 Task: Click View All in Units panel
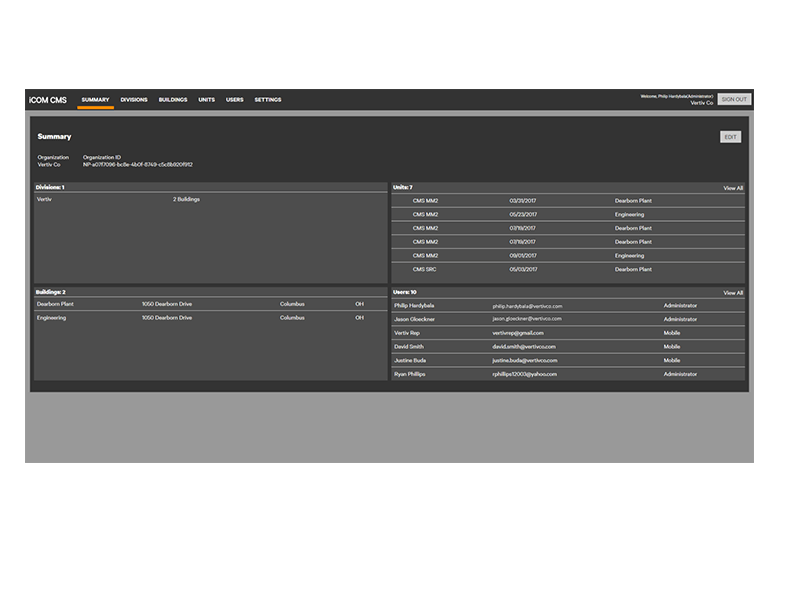point(733,188)
